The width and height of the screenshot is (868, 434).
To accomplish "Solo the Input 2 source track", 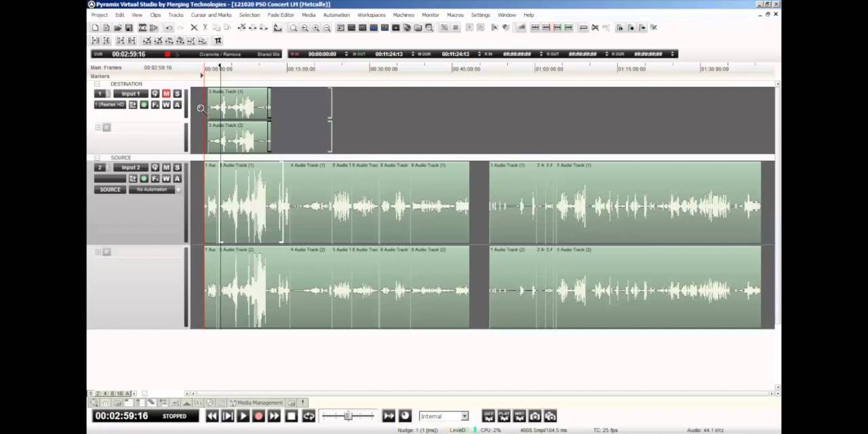I will [177, 167].
